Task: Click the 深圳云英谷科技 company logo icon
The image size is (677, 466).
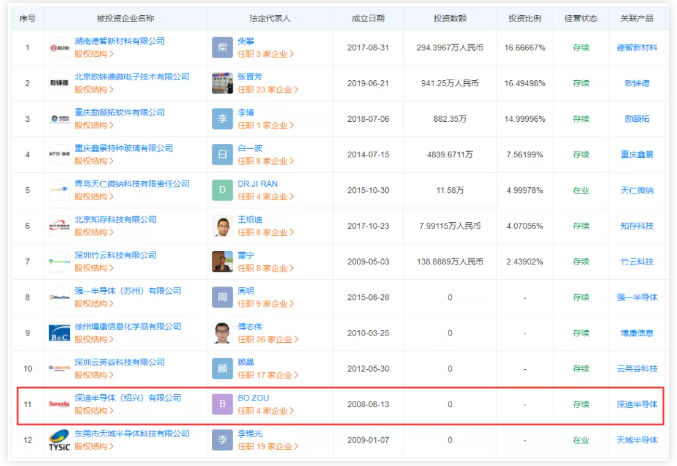Action: [x=59, y=368]
